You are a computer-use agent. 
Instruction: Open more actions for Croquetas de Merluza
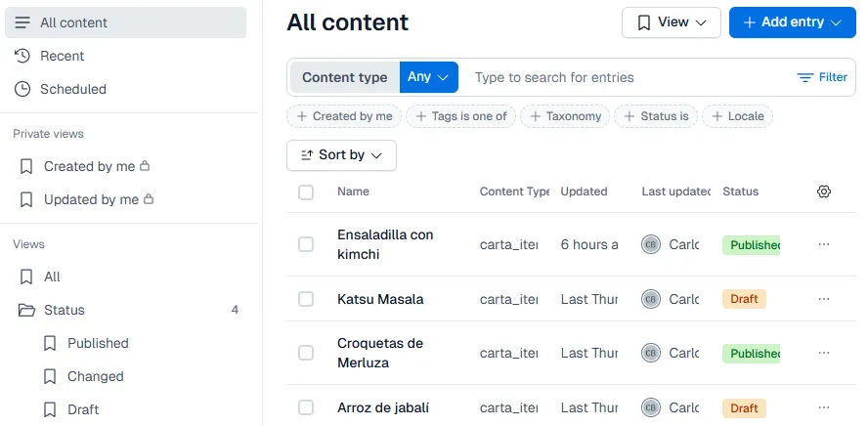point(824,353)
